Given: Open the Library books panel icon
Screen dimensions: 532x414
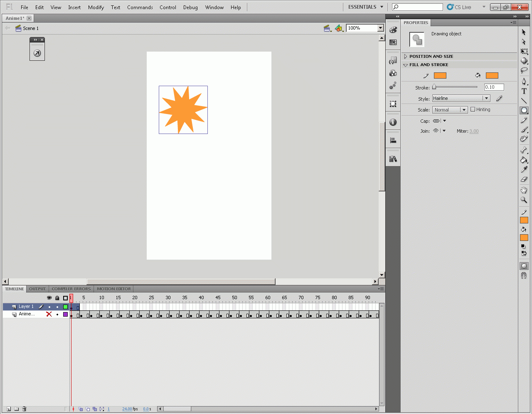Looking at the screenshot, I should coord(393,159).
